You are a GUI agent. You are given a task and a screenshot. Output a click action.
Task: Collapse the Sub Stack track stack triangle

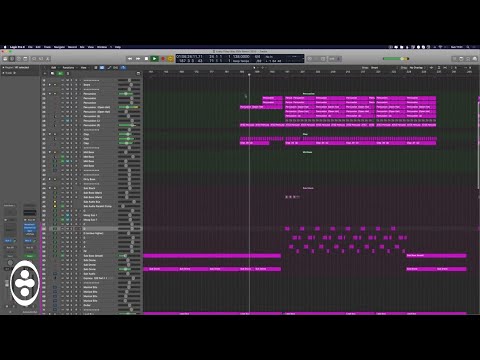(50, 188)
